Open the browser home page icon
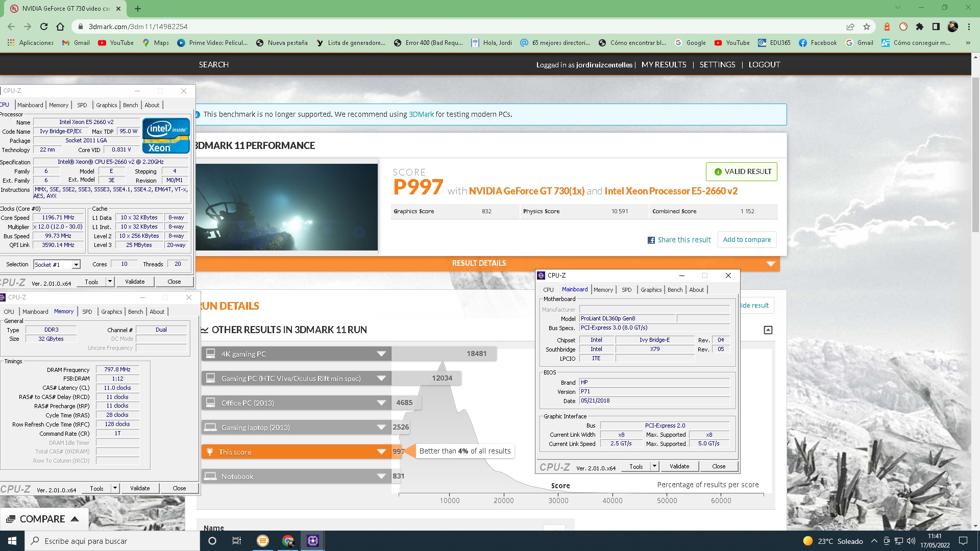 pyautogui.click(x=60, y=27)
